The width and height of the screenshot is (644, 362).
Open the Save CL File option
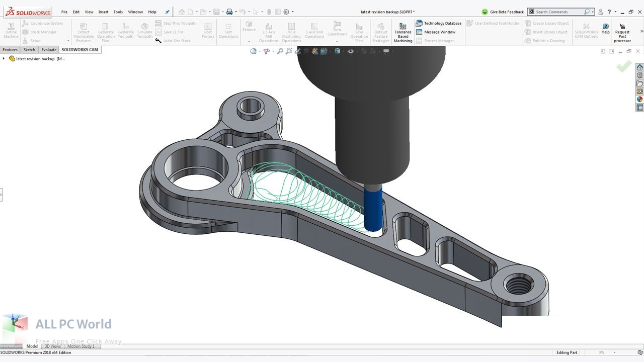pyautogui.click(x=173, y=32)
